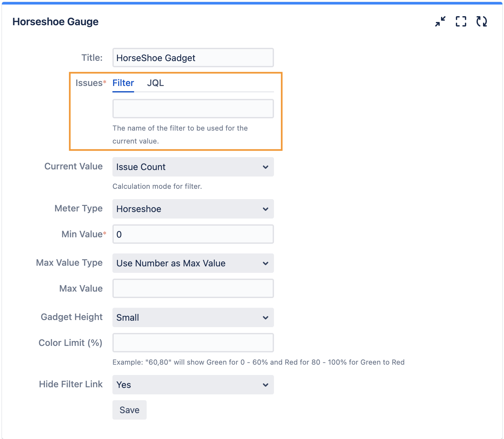
Task: Click the filter name search field
Action: (193, 109)
